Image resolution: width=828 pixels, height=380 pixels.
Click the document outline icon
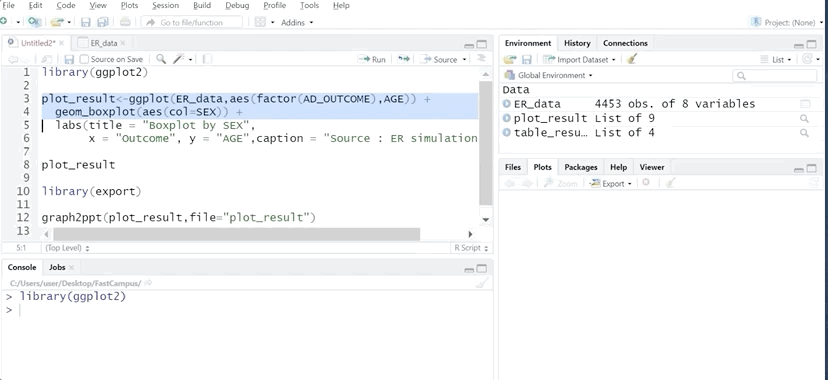point(481,59)
